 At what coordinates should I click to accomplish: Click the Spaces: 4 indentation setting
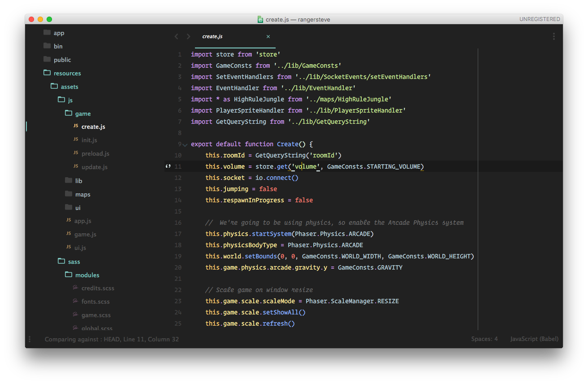coord(484,339)
